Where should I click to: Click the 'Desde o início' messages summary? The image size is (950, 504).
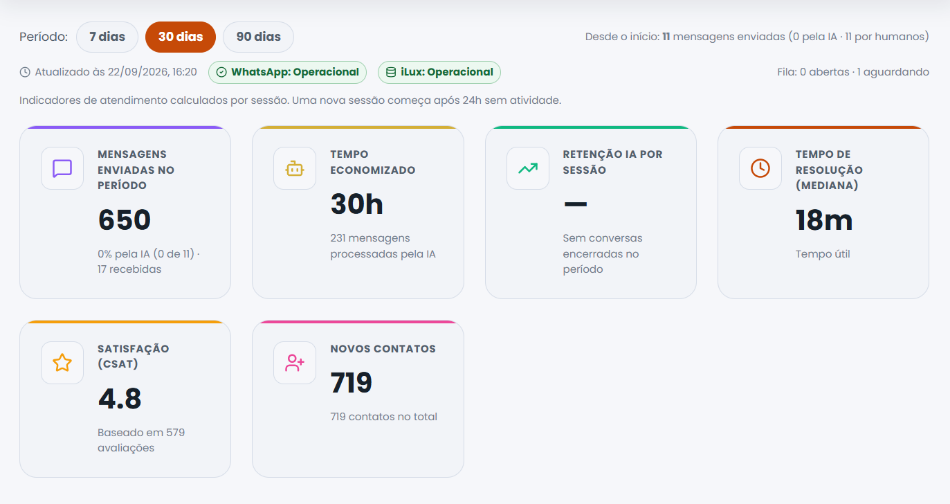point(757,37)
